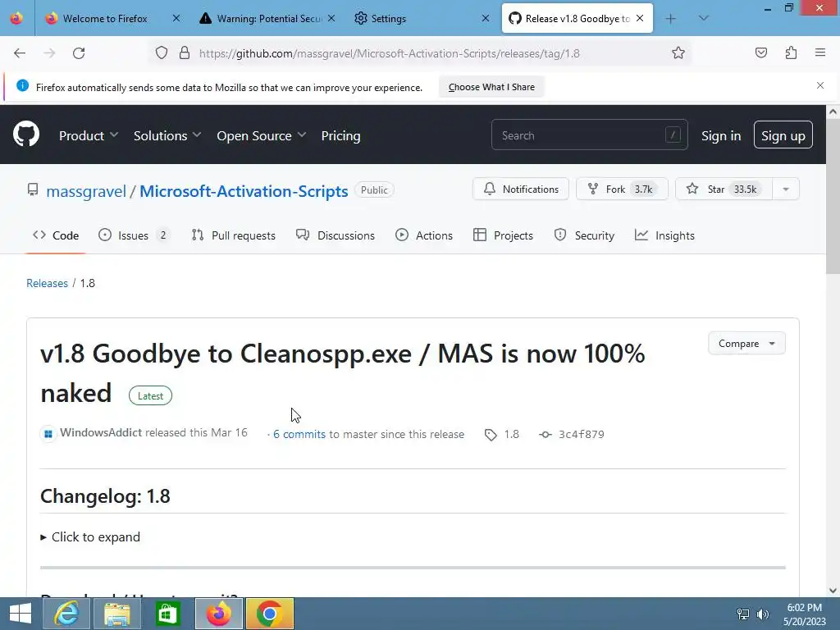The image size is (840, 630).
Task: Expand the Click to expand changelog
Action: point(90,536)
